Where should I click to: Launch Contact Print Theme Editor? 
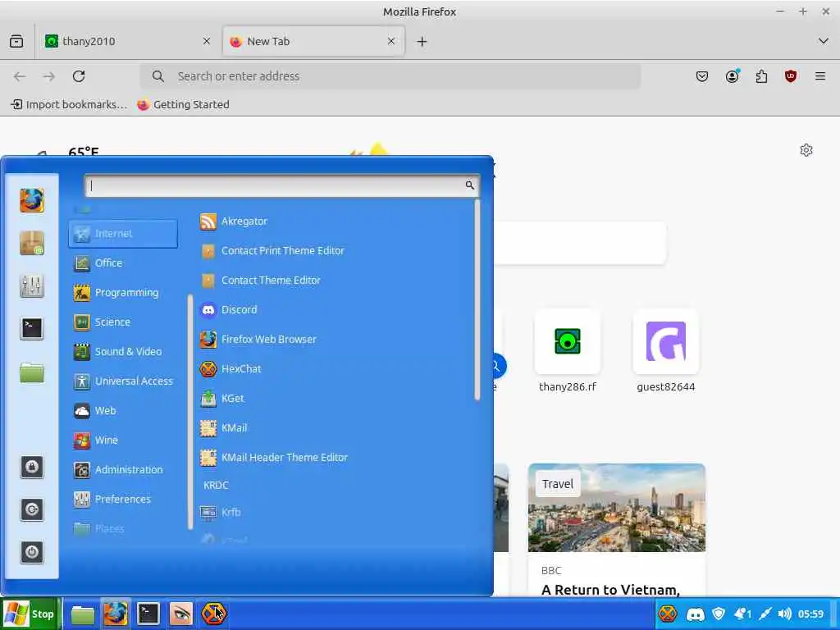click(272, 251)
